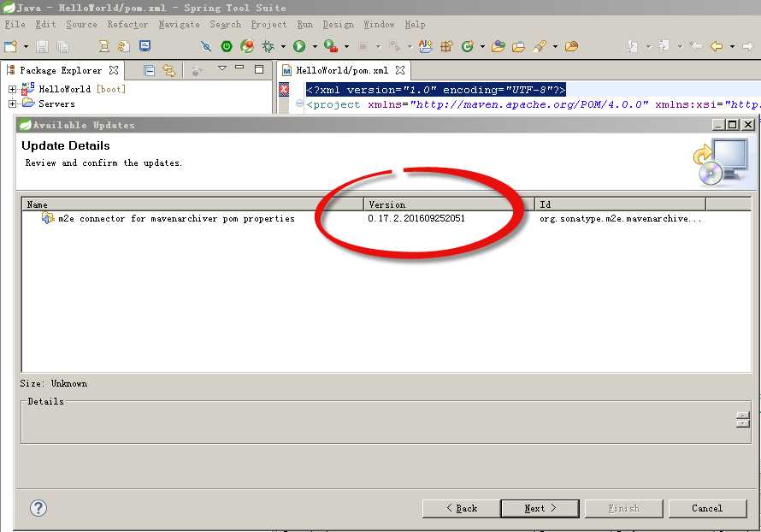Click the Open Console monitor icon
Viewport: 761px width, 532px height.
pyautogui.click(x=145, y=46)
